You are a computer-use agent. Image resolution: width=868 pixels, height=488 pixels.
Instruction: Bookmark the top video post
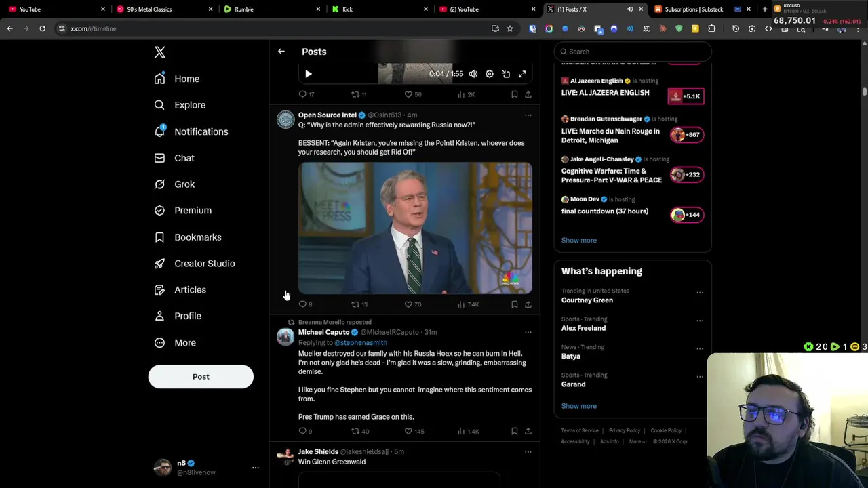tap(514, 94)
